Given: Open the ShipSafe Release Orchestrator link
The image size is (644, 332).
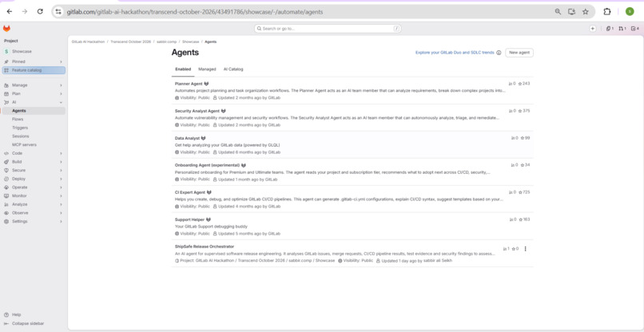Looking at the screenshot, I should (x=205, y=247).
